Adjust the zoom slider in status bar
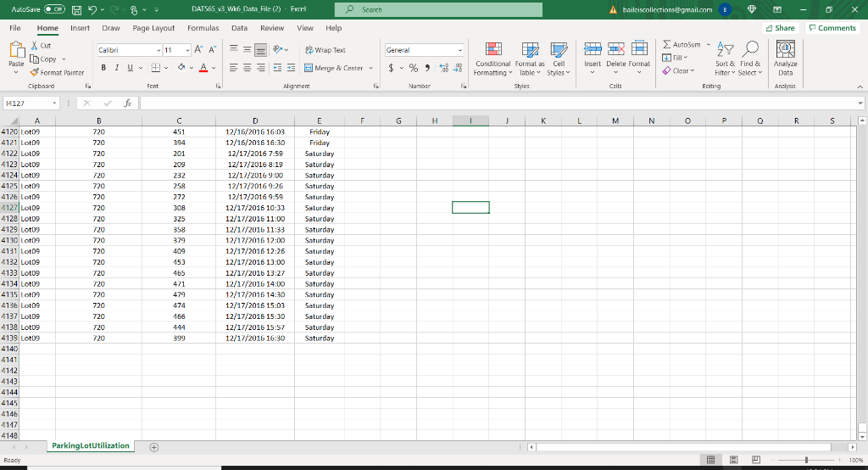This screenshot has width=868, height=470. click(806, 460)
